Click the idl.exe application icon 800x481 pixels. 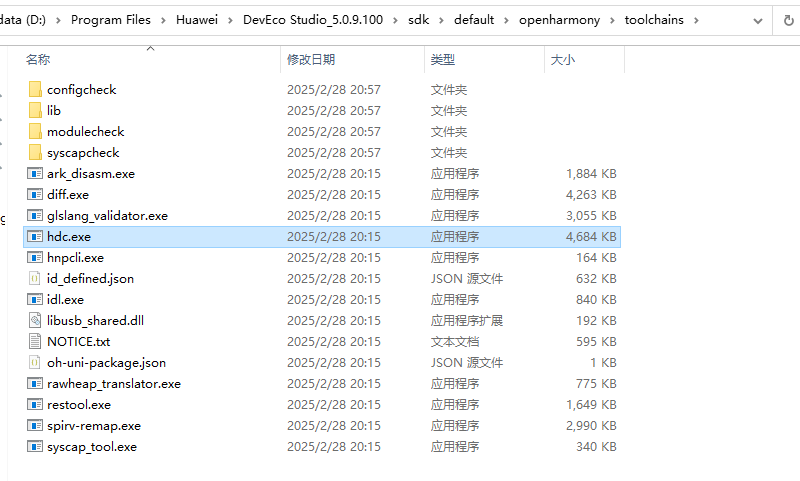click(35, 299)
